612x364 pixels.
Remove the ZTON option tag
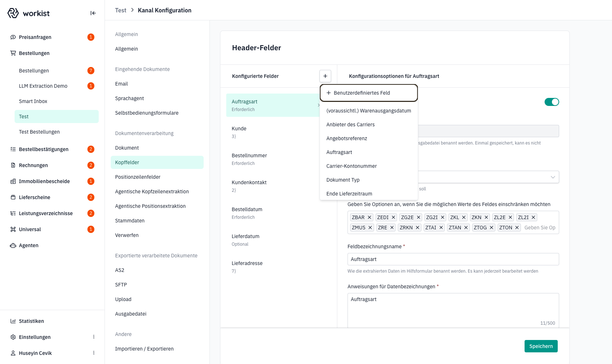[x=517, y=227]
